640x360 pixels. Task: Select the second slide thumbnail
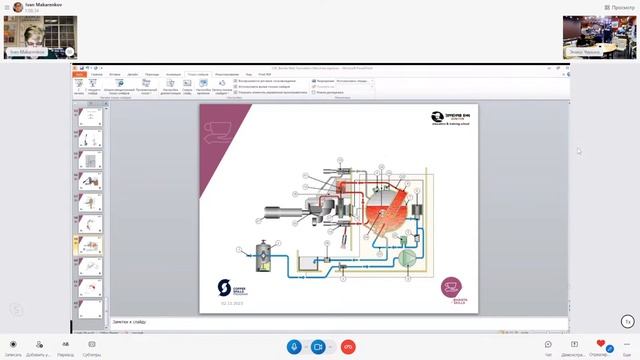pyautogui.click(x=90, y=138)
